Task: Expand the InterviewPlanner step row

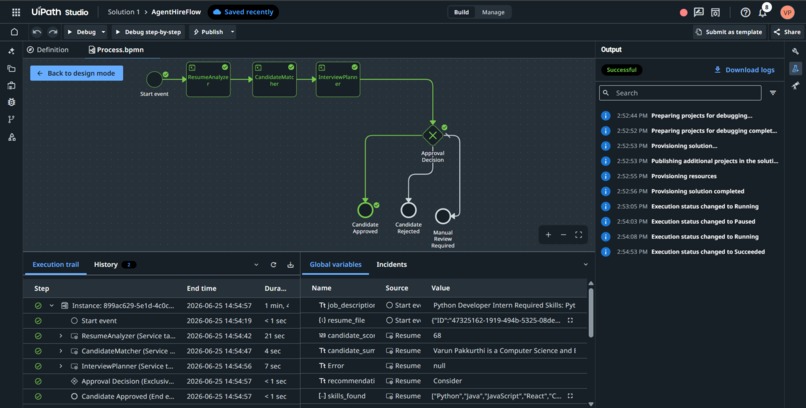Action: pyautogui.click(x=61, y=366)
